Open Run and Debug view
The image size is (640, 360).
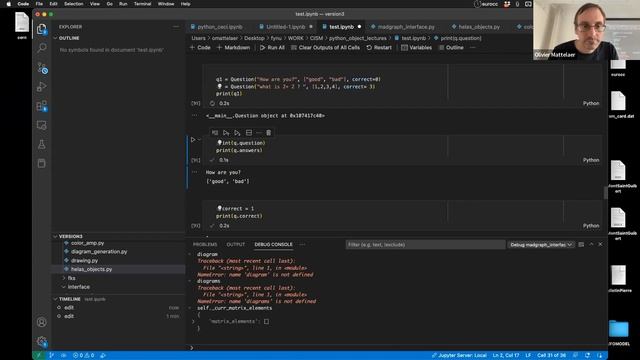[x=42, y=87]
